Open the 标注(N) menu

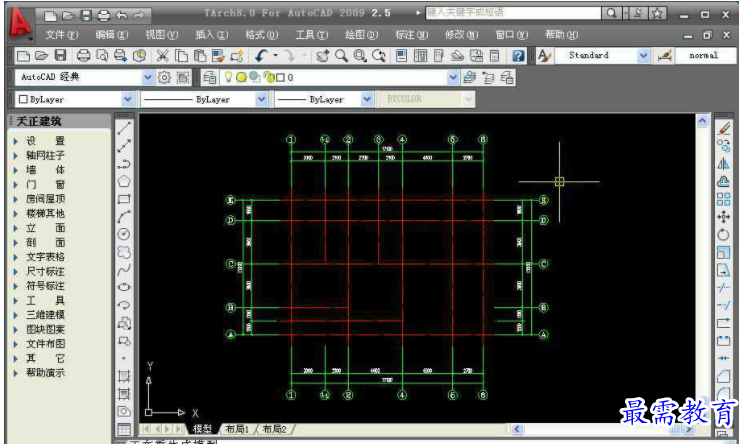pos(411,35)
